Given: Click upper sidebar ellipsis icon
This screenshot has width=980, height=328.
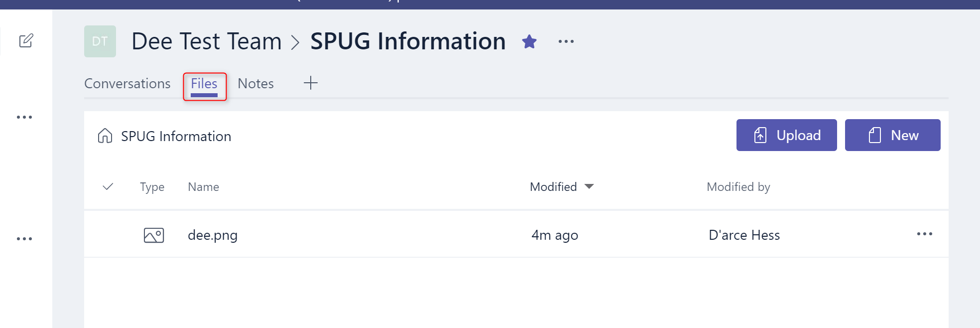Looking at the screenshot, I should pyautogui.click(x=24, y=117).
